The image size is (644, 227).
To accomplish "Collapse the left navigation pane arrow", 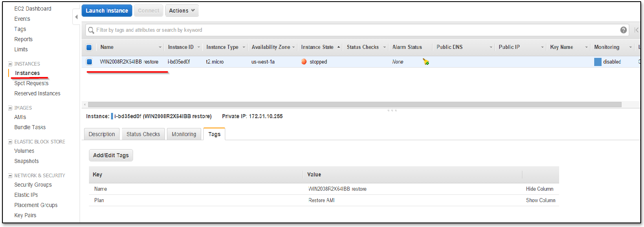I will tap(76, 17).
